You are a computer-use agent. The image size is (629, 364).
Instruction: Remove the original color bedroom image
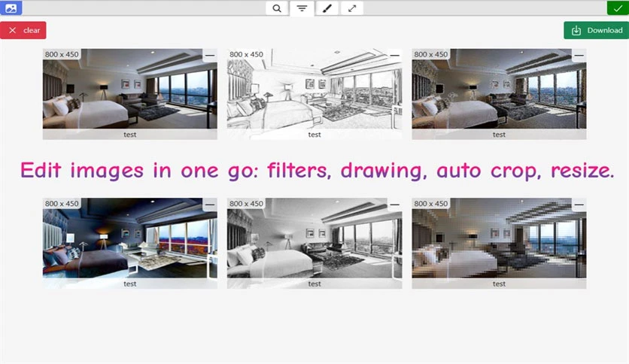click(210, 56)
